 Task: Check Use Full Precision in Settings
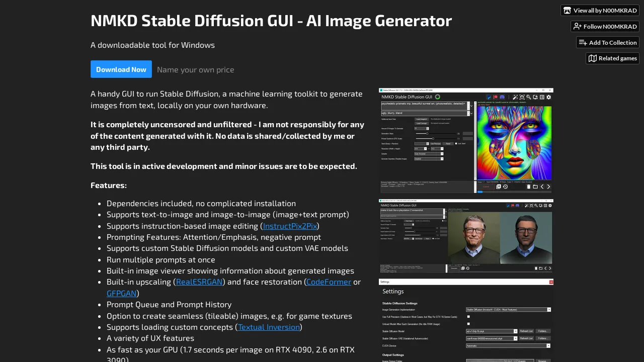[468, 316]
